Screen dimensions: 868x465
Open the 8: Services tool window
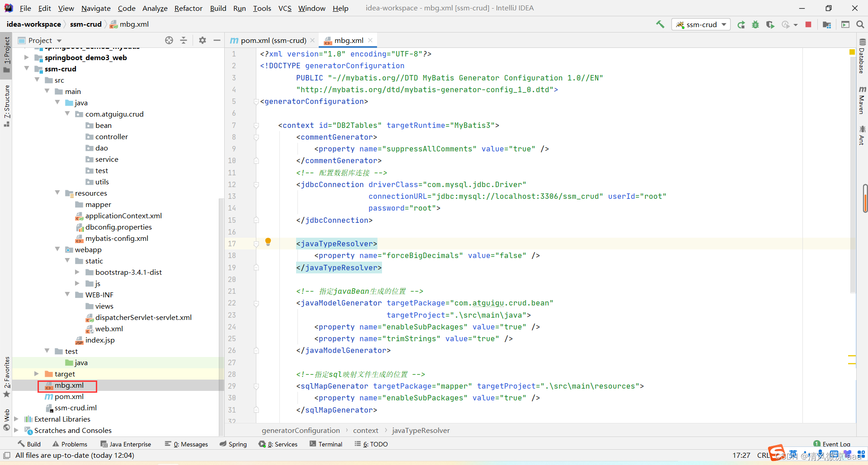278,444
